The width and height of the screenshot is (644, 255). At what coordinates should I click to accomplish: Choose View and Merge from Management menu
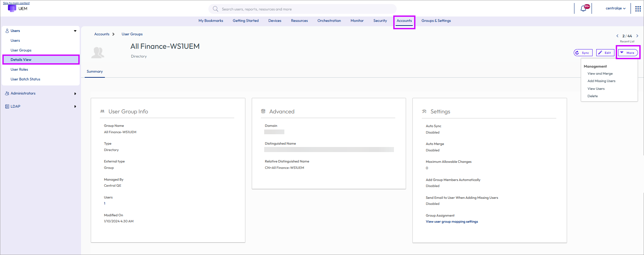(600, 74)
